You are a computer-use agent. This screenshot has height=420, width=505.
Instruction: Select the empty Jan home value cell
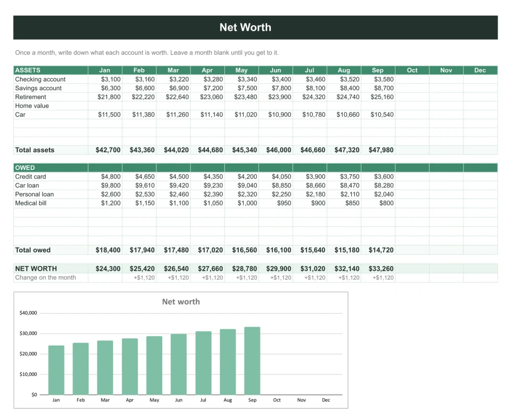[105, 106]
